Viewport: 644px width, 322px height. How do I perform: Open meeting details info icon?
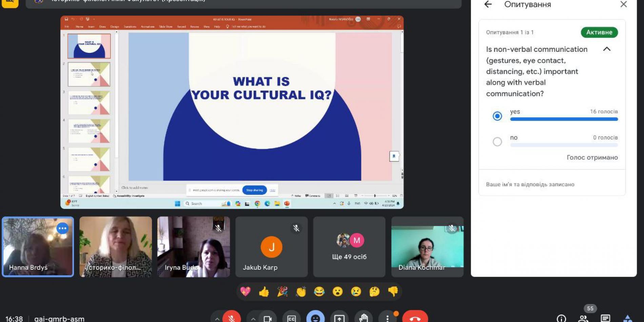click(561, 318)
